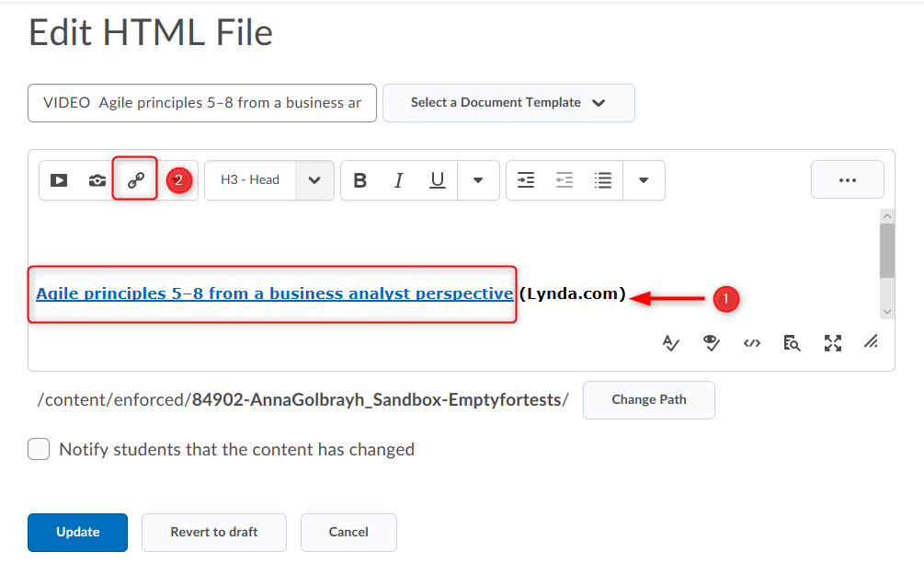924x575 pixels.
Task: Expand the H3 heading format dropdown
Action: [314, 180]
